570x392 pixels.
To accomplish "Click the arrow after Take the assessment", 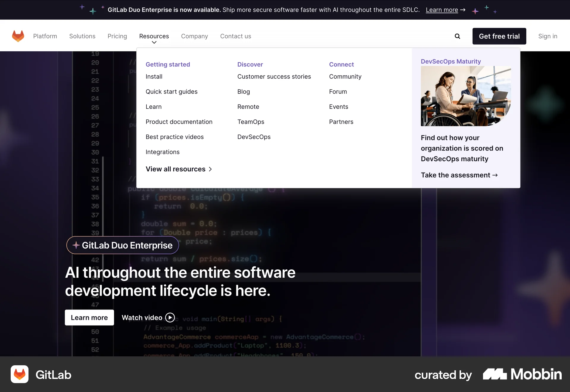I will (495, 175).
